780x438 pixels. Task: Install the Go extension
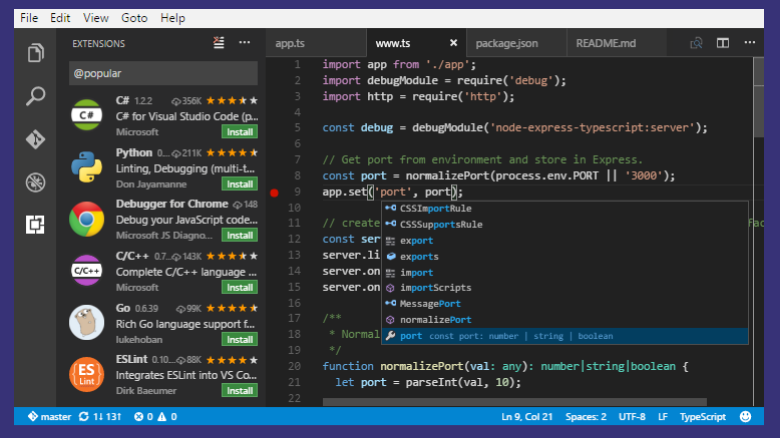pyautogui.click(x=240, y=339)
